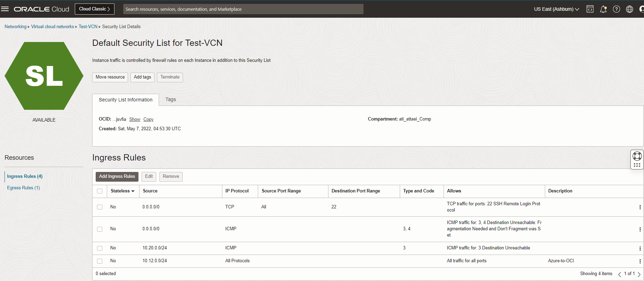Switch to the Tags tab
This screenshot has height=281, width=644.
pyautogui.click(x=170, y=99)
